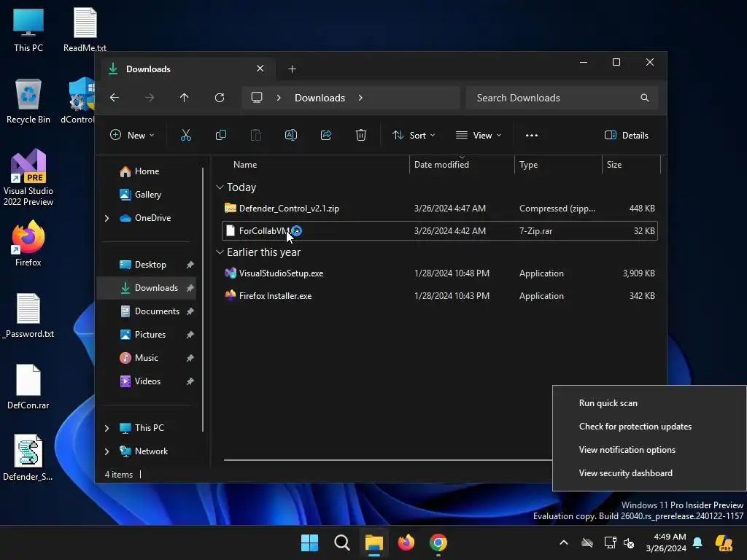Select Defender_Control_v2.1.zip file
747x560 pixels.
pyautogui.click(x=440, y=208)
